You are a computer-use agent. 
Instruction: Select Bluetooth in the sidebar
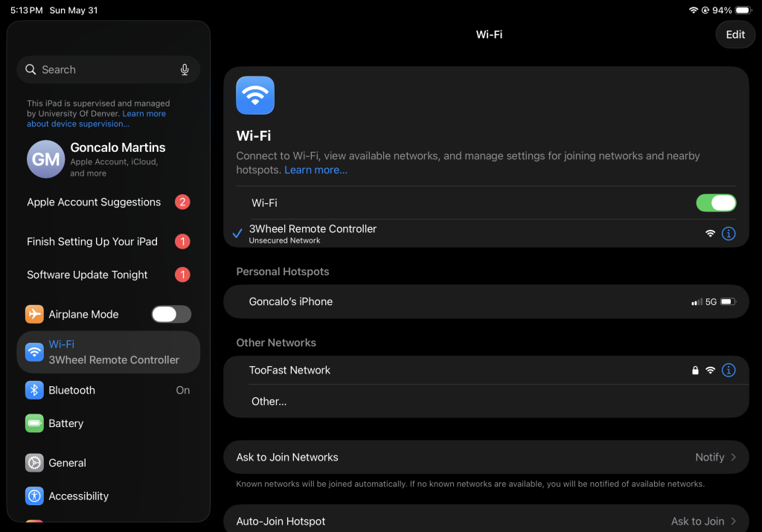point(109,390)
